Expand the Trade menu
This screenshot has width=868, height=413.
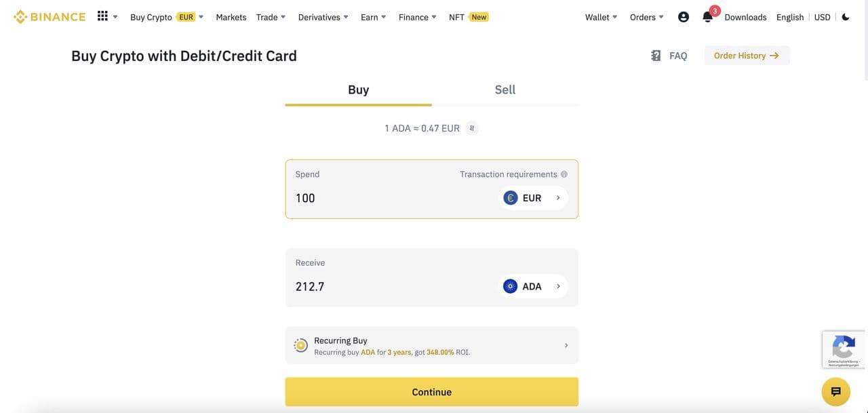coord(271,17)
